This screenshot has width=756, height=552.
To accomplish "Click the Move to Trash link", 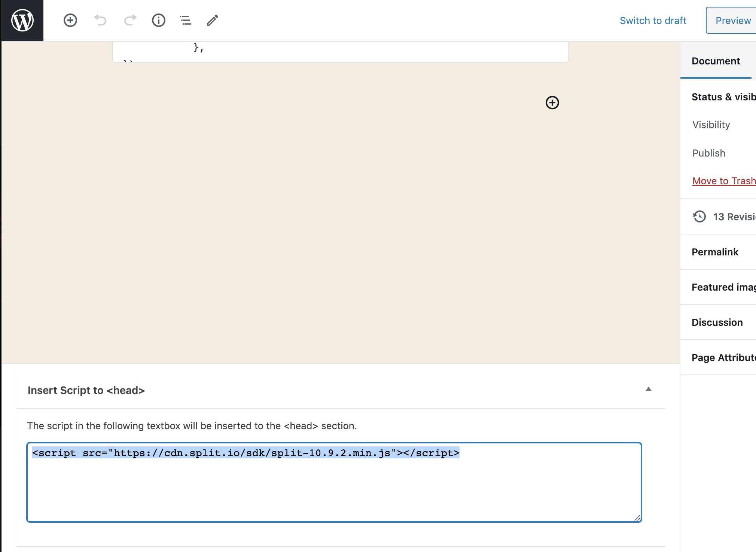I will coord(724,181).
